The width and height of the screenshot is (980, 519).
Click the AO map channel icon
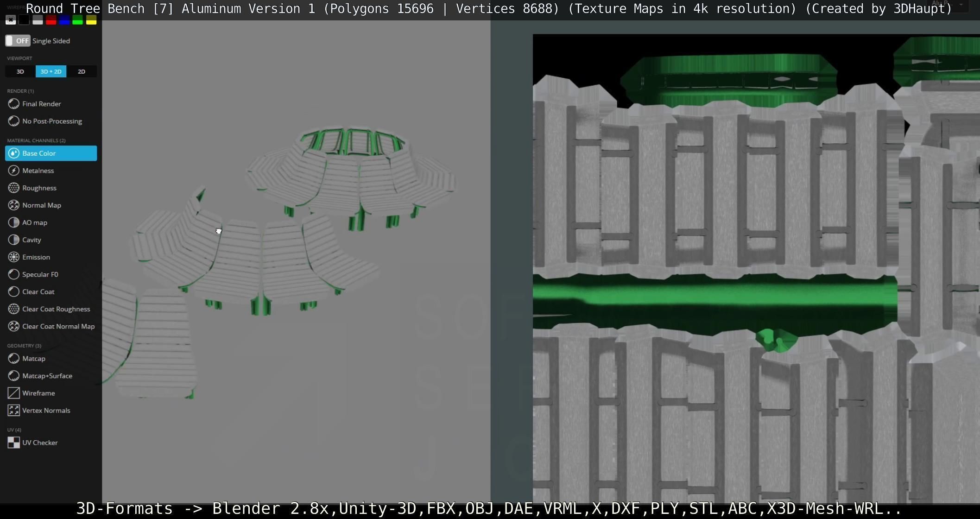(14, 222)
